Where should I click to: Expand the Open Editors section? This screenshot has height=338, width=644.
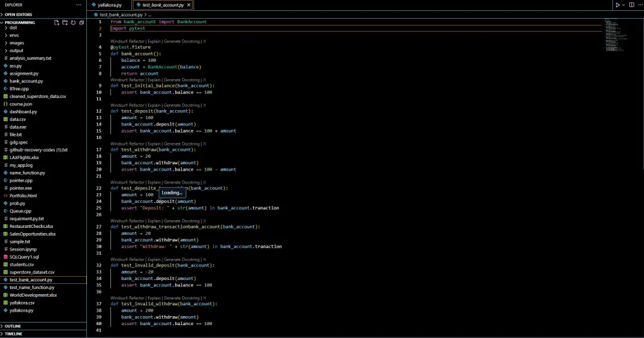[43, 14]
